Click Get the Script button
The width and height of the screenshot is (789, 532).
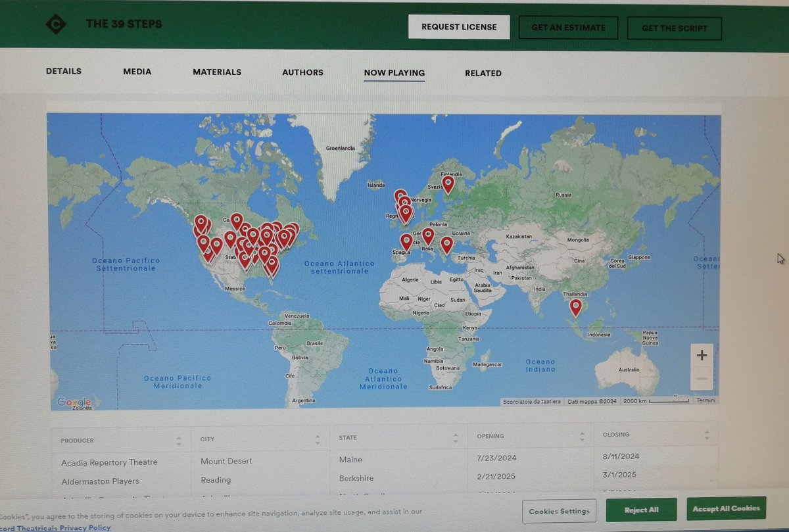pyautogui.click(x=674, y=29)
